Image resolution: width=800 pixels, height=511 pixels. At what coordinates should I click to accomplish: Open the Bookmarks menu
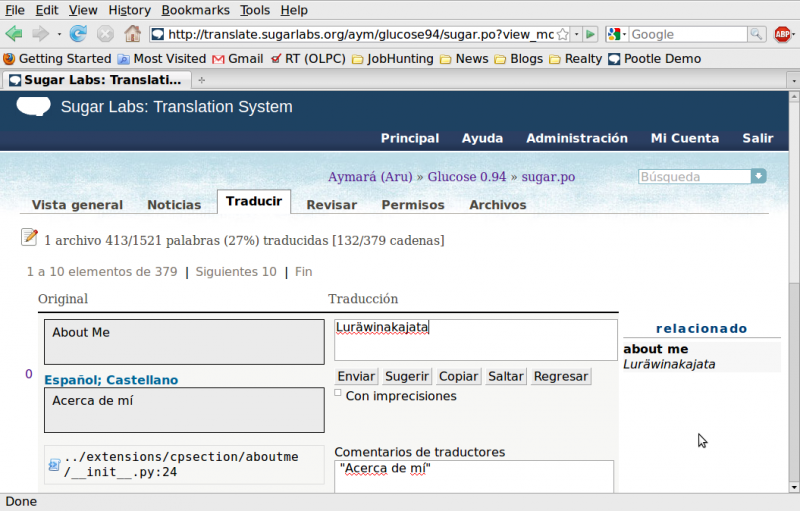[195, 10]
